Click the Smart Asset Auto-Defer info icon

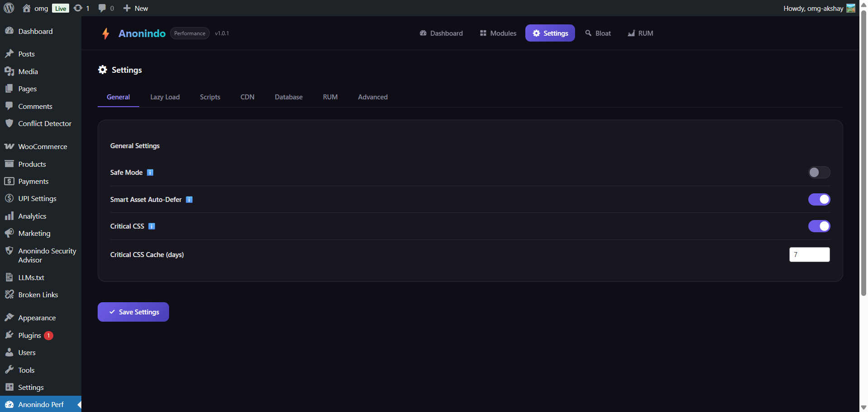(x=189, y=200)
